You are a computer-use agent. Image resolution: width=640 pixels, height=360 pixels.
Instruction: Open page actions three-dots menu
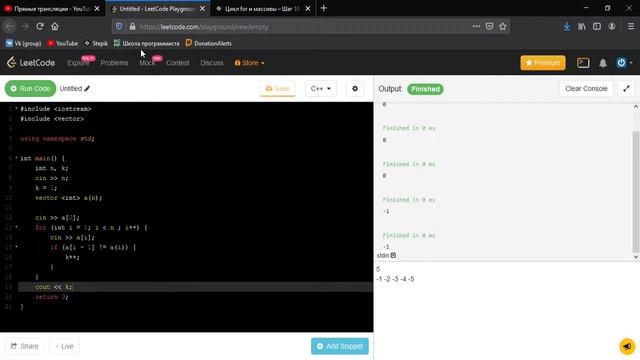click(x=476, y=27)
